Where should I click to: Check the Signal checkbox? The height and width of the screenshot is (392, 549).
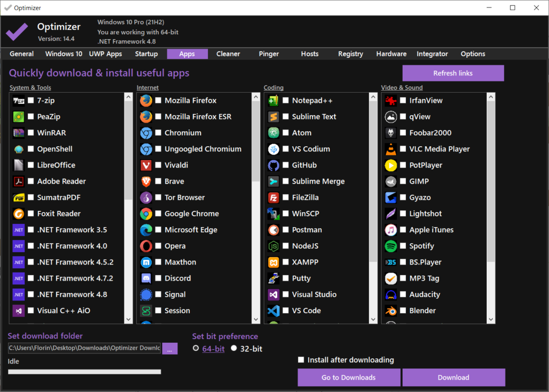pos(158,295)
